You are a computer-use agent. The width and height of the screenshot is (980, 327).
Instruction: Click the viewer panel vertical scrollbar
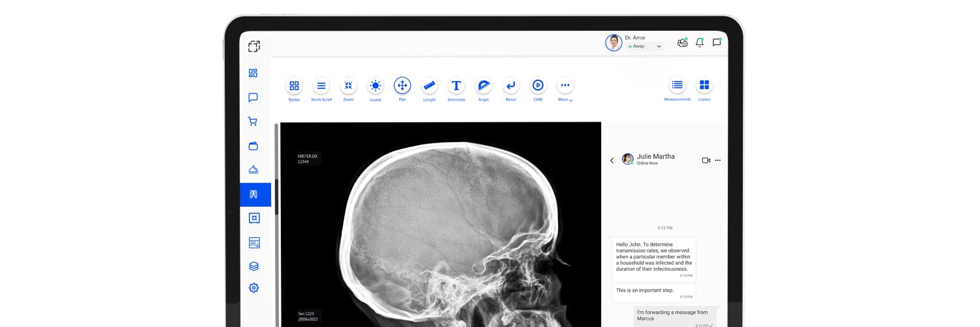coord(277,196)
